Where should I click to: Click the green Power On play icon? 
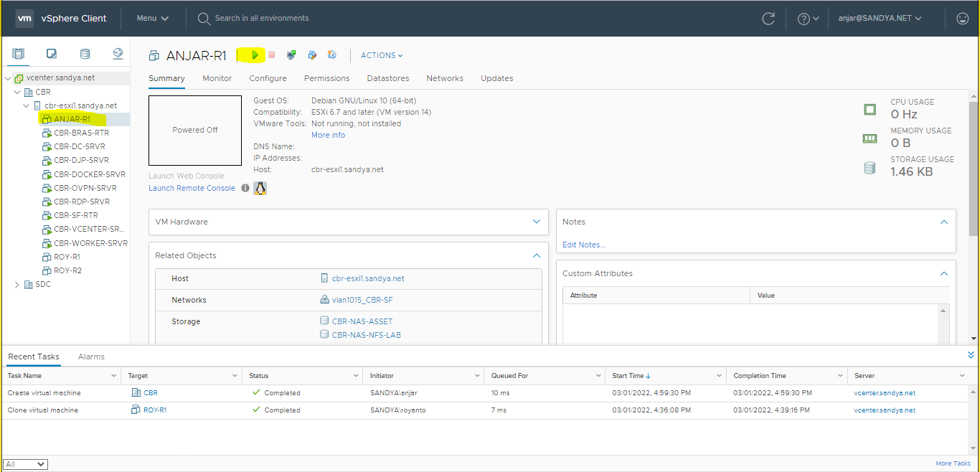click(x=255, y=55)
